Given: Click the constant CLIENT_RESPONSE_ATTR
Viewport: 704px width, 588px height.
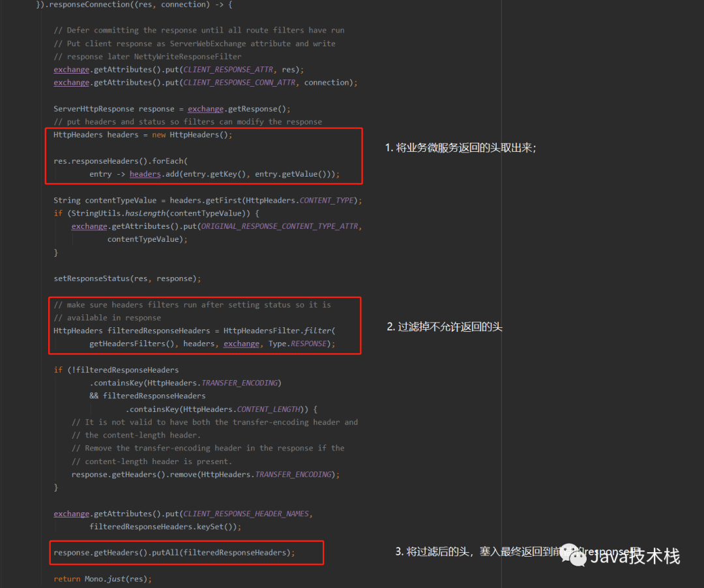Looking at the screenshot, I should [228, 70].
